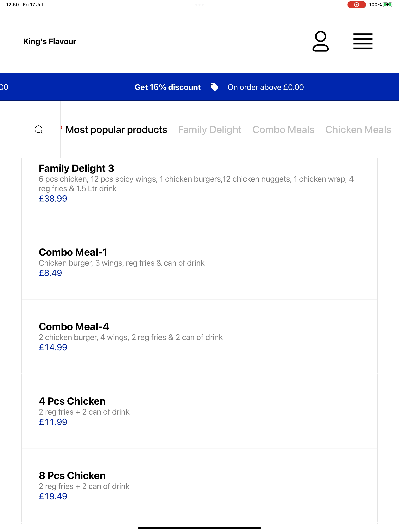Choose the Combo Meal-1 product
This screenshot has height=532, width=399.
pos(199,262)
